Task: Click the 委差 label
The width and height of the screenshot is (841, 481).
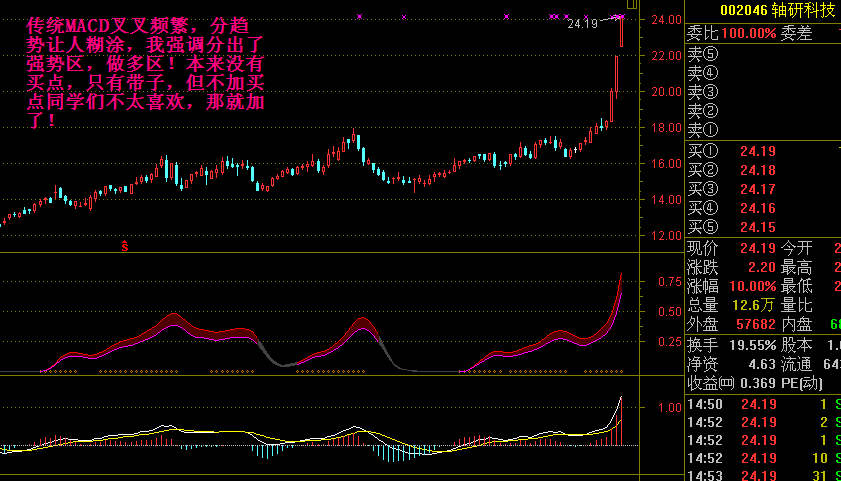Action: click(x=796, y=33)
